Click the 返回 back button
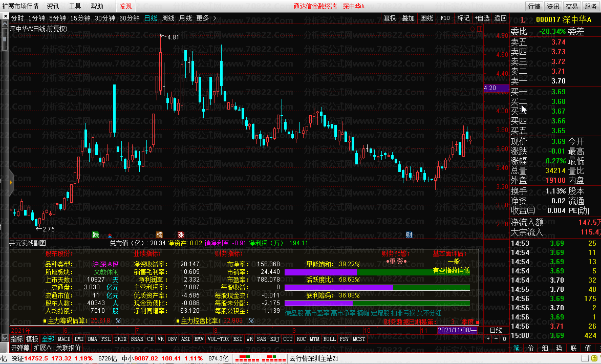Screen dimensions: 601x364 coord(500,18)
